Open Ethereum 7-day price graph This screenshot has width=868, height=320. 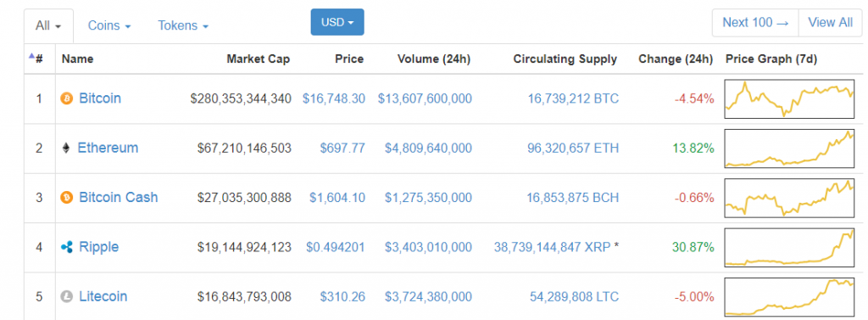click(789, 148)
